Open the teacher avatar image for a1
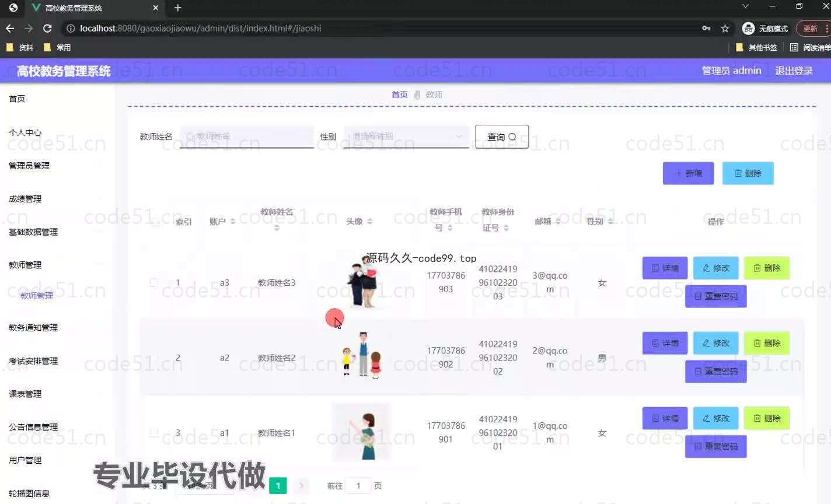The width and height of the screenshot is (831, 504). coord(361,432)
